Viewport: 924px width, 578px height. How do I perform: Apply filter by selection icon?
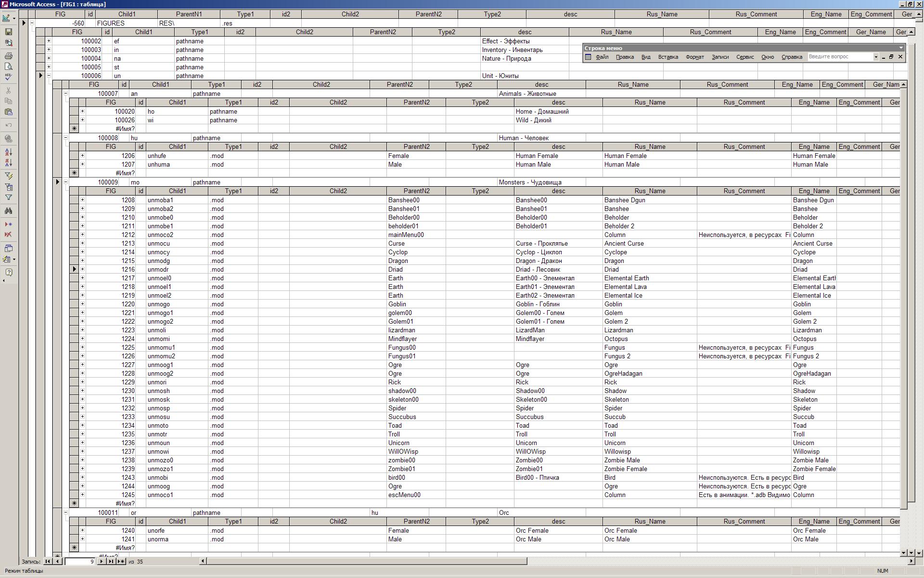pos(8,176)
